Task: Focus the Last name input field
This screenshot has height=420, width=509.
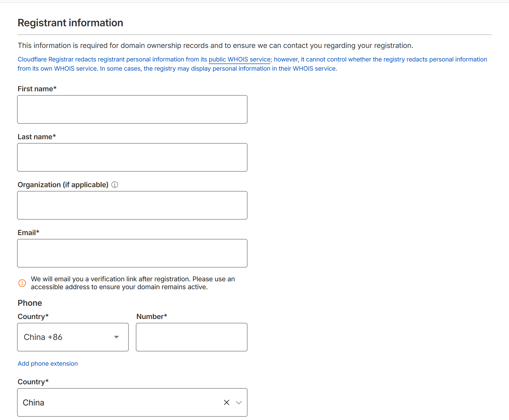Action: pyautogui.click(x=132, y=157)
